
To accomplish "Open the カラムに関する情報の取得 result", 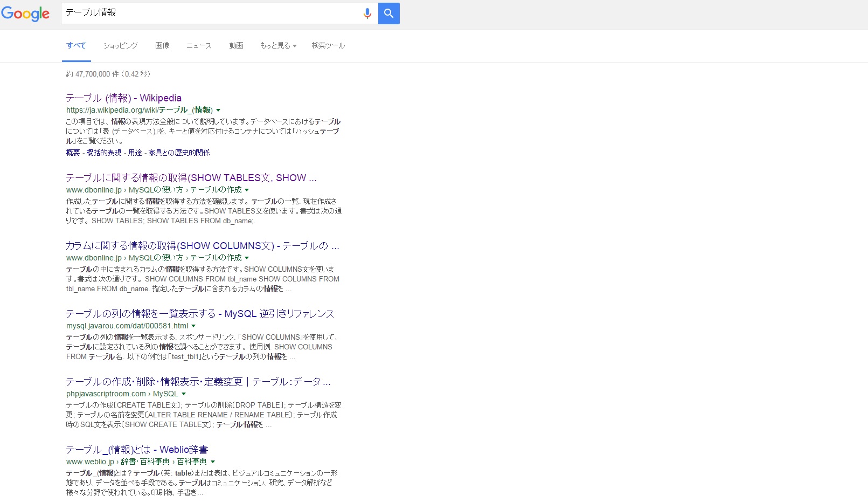I will pos(203,246).
